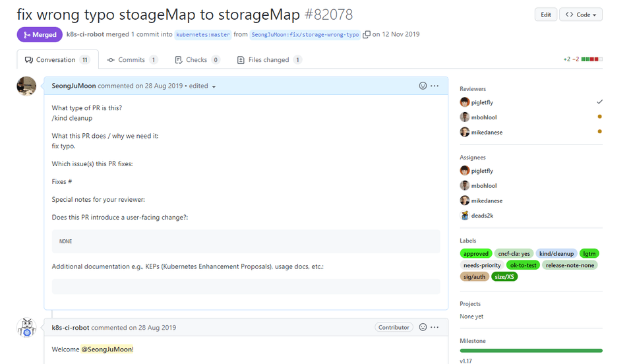Open three-dot menu on k8s-ci-robot comment
Image resolution: width=633 pixels, height=364 pixels.
pyautogui.click(x=435, y=327)
